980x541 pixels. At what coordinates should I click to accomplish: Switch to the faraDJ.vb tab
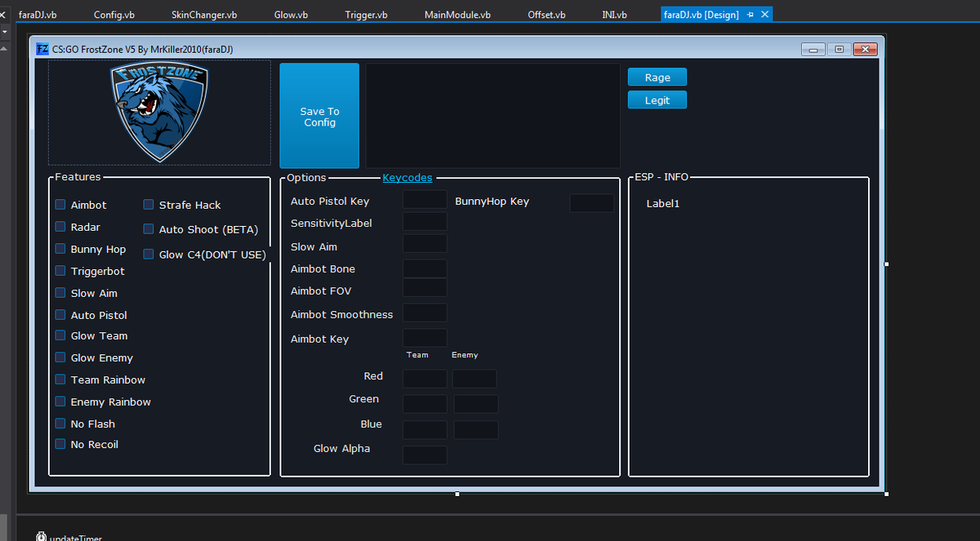point(38,15)
